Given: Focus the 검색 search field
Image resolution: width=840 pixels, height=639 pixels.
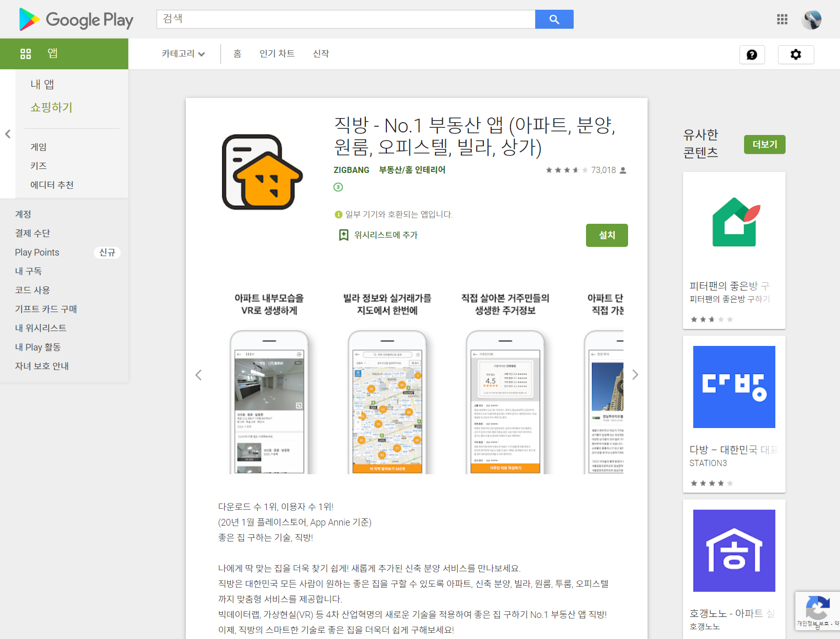Looking at the screenshot, I should (x=346, y=20).
